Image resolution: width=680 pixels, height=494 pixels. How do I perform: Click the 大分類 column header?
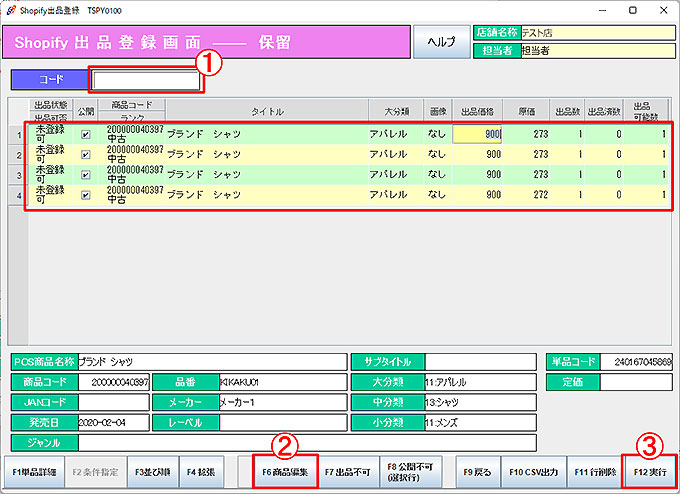[x=396, y=111]
